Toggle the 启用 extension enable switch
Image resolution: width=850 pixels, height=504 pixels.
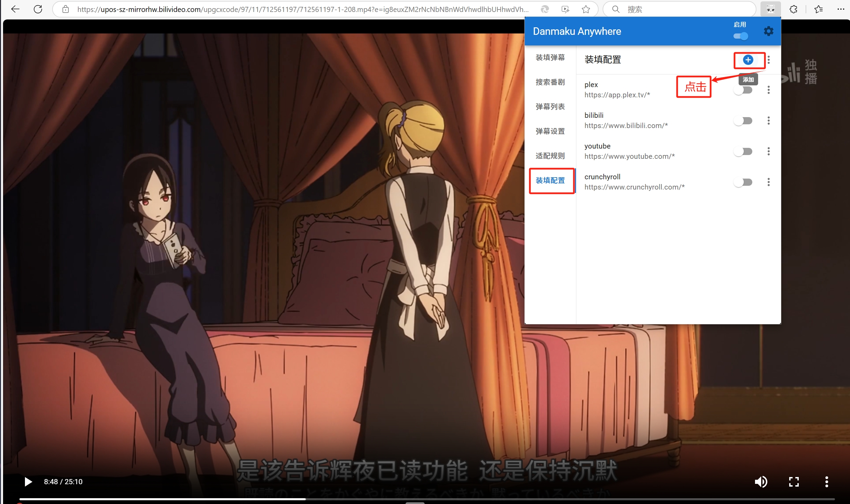(741, 36)
